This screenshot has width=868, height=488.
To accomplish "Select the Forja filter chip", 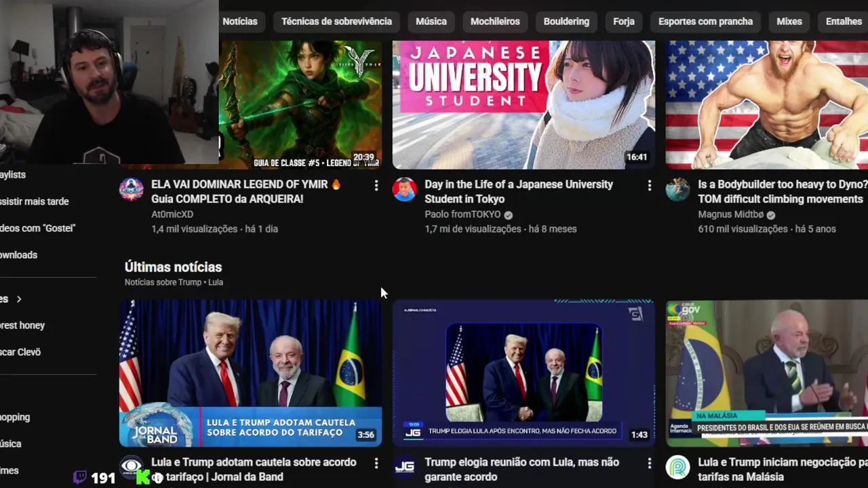I will point(624,22).
